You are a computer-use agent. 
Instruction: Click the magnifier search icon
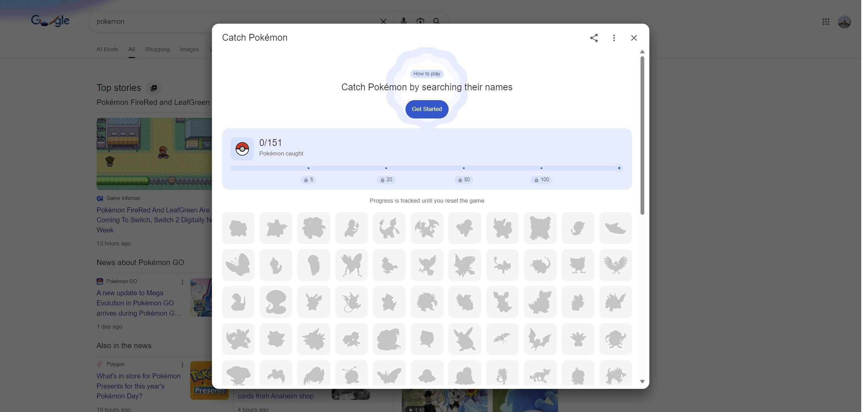click(x=436, y=21)
